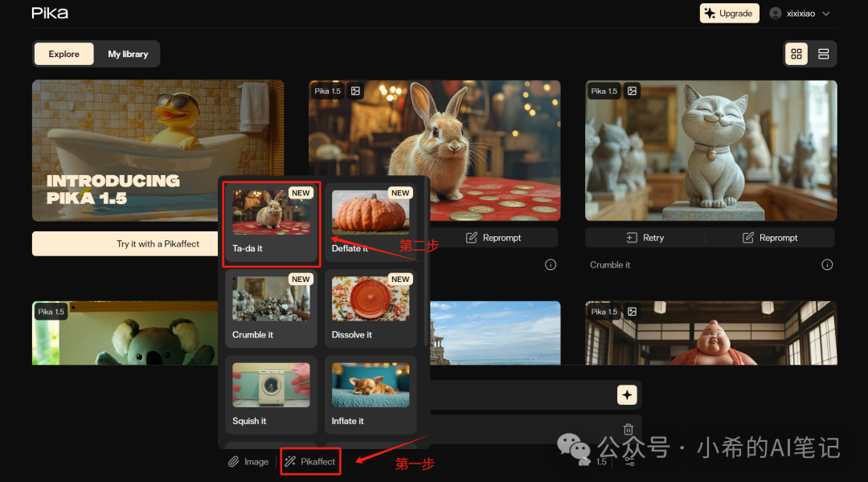Select the list view layout

[823, 54]
